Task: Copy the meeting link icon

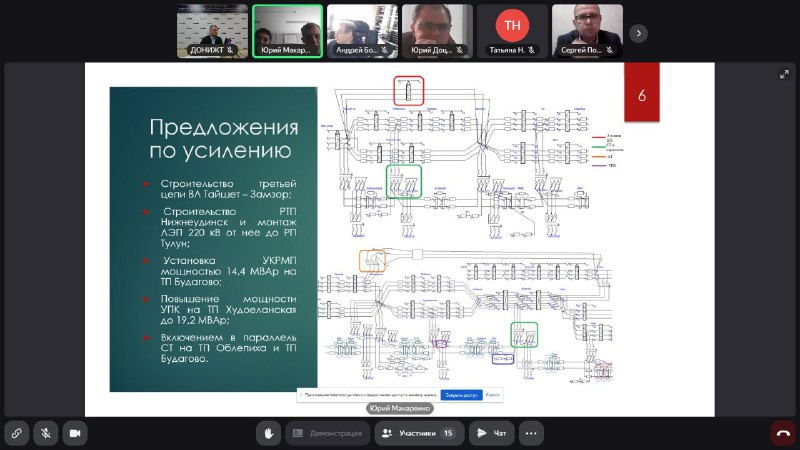Action: tap(16, 433)
